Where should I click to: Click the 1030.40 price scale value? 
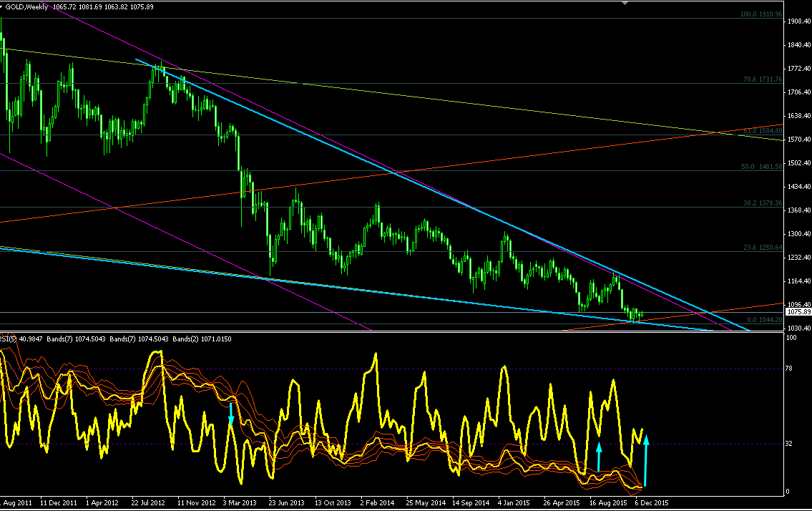pyautogui.click(x=799, y=328)
